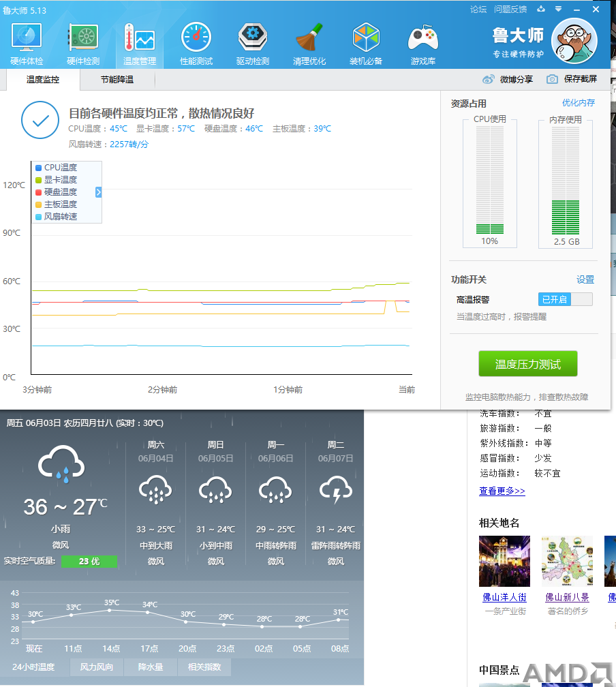Select 24小时温度 weather tab
The width and height of the screenshot is (616, 687).
click(34, 667)
